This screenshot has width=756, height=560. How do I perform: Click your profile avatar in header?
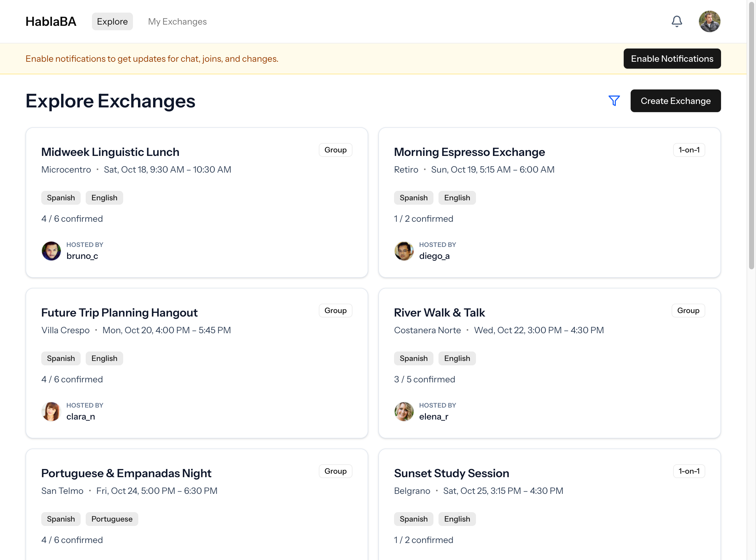[709, 21]
